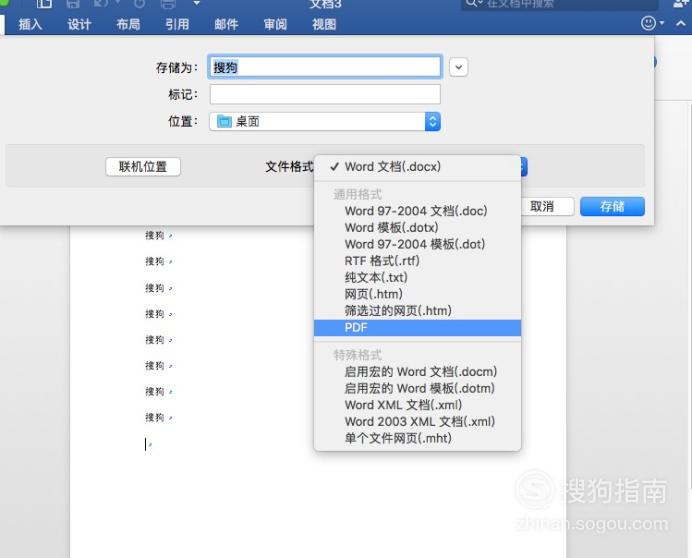
Task: Click the smiley feedback icon
Action: click(648, 23)
